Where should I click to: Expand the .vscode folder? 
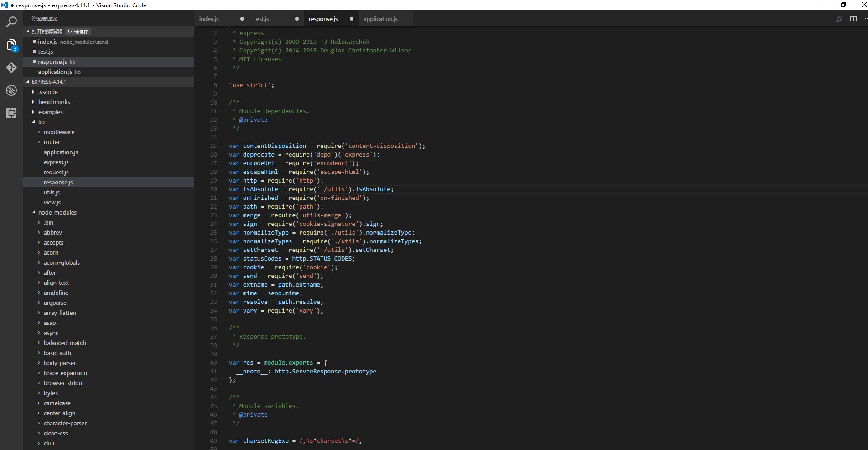[x=109, y=92]
